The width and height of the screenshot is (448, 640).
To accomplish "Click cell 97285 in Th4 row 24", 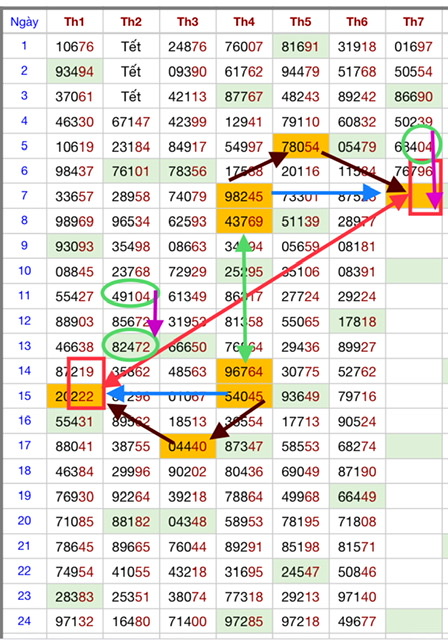I will coord(244,622).
